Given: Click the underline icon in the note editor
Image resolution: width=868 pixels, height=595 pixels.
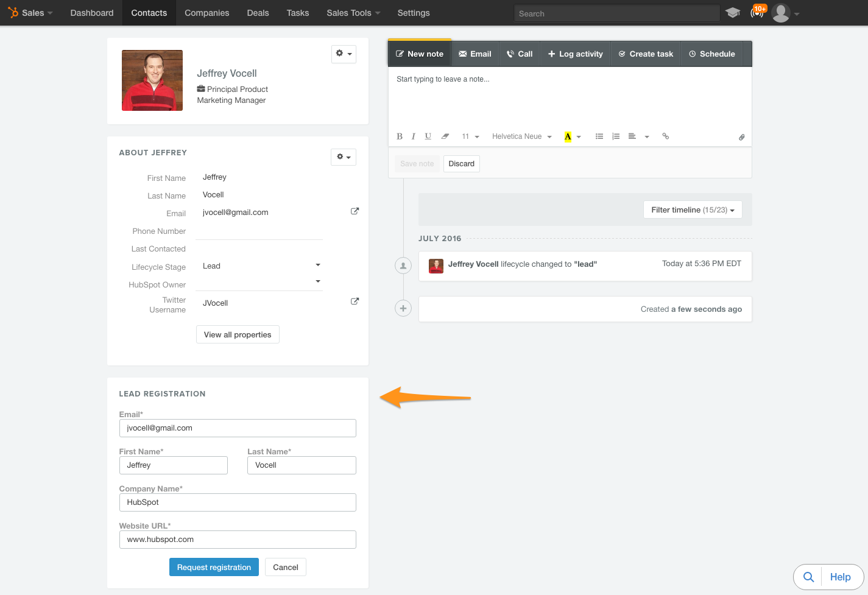Looking at the screenshot, I should (428, 136).
